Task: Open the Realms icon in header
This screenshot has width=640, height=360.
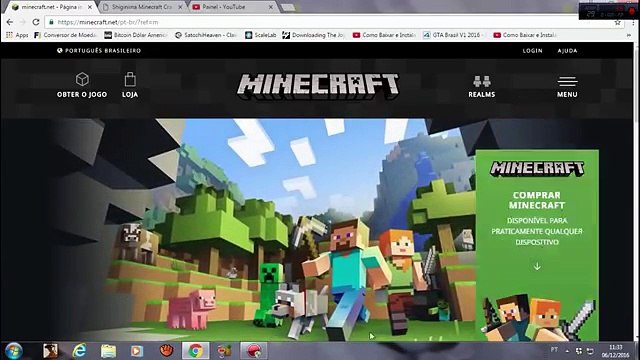Action: tap(482, 81)
